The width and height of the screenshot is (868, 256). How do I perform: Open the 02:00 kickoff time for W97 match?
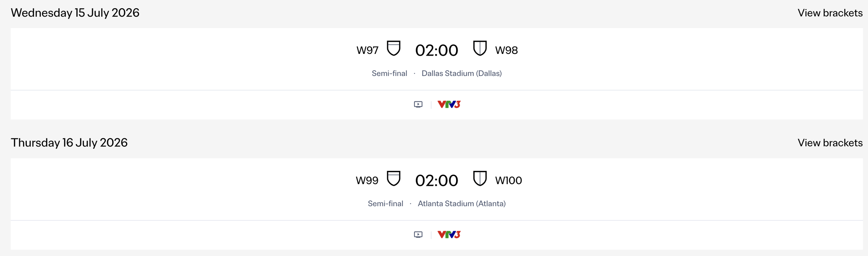pyautogui.click(x=437, y=51)
